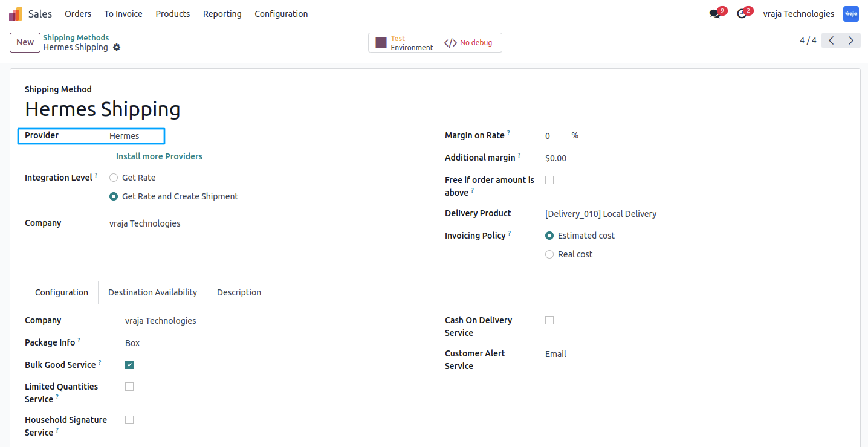
Task: Open the activities clock icon
Action: [742, 14]
